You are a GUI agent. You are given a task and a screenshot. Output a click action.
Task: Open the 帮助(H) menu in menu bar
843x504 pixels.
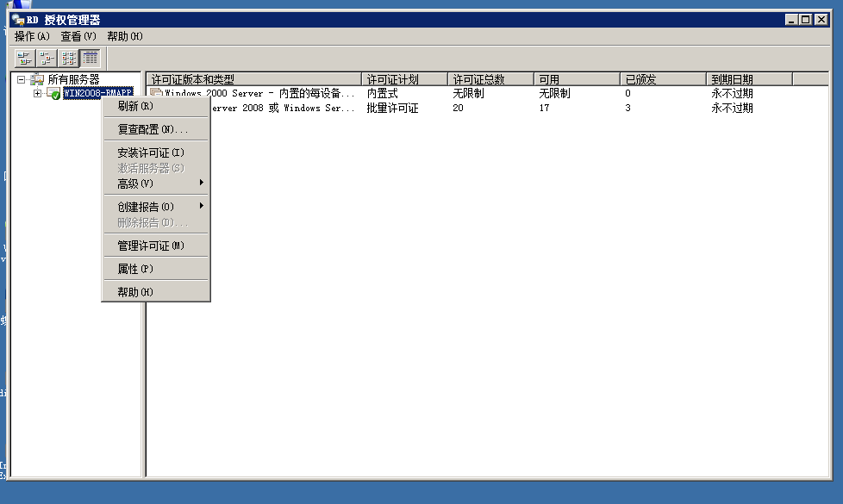point(125,36)
